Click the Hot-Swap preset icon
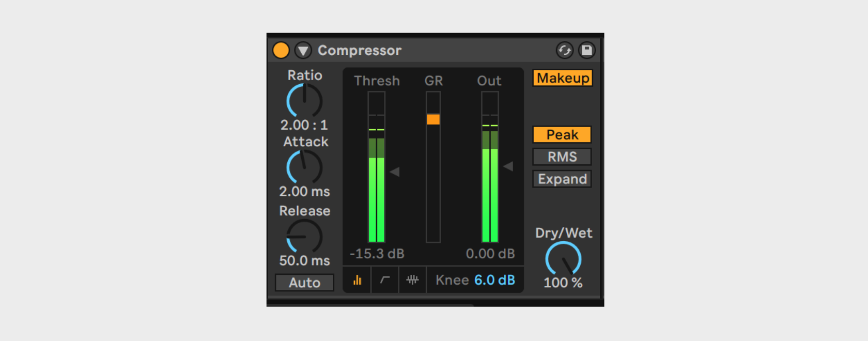The height and width of the screenshot is (341, 868). click(x=565, y=50)
